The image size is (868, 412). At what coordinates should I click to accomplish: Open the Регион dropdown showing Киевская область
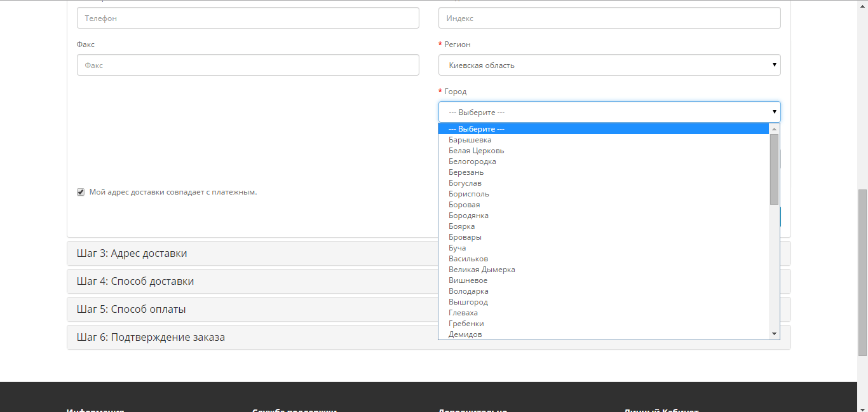click(609, 65)
